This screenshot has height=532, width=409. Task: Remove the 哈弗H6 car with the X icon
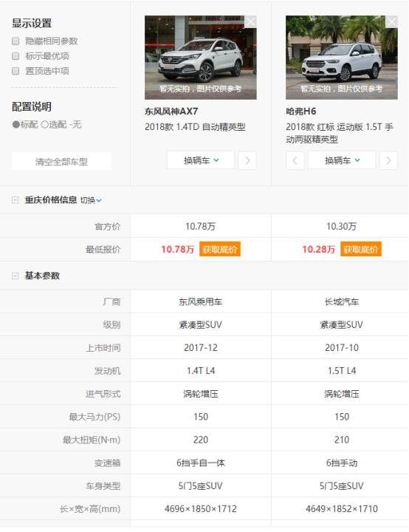coord(391,22)
